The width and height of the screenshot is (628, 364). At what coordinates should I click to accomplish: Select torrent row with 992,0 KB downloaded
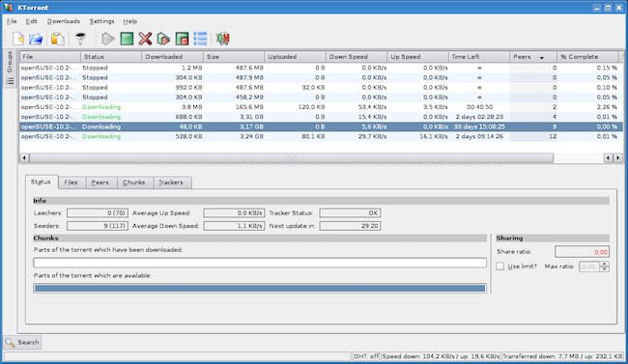click(321, 87)
